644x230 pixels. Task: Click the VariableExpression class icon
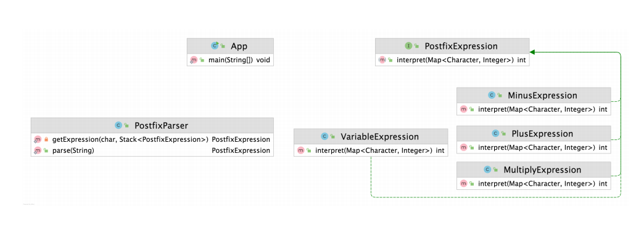tap(324, 136)
